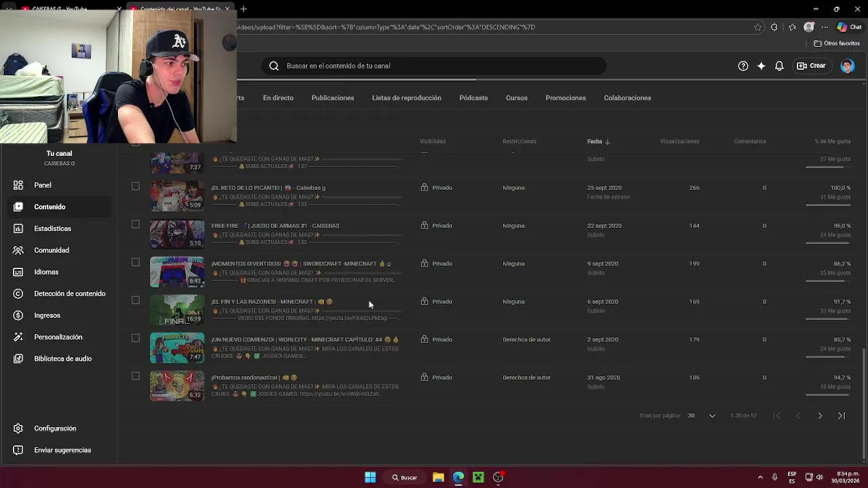868x488 pixels.
Task: Click the sparkle AI icon in header
Action: (762, 66)
